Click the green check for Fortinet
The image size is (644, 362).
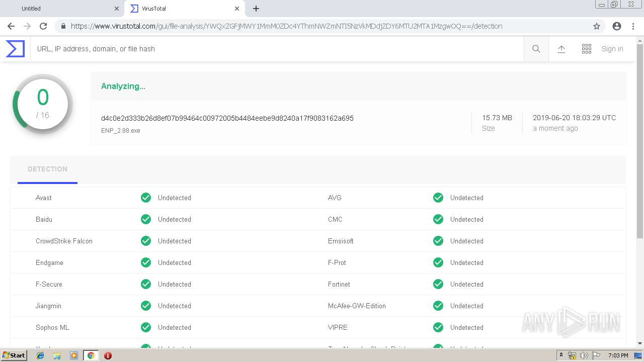click(438, 284)
